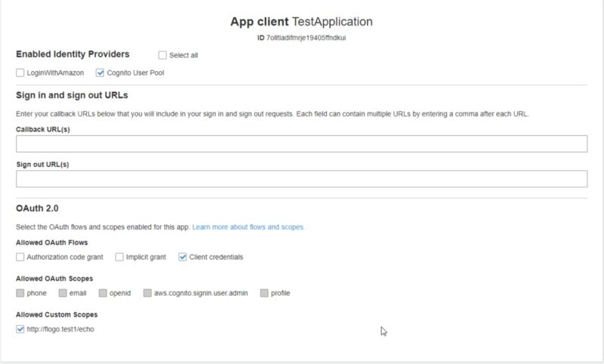Uncheck the http://flogo.test1/echo custom scope
Viewport: 604px width, 364px height.
[x=20, y=329]
